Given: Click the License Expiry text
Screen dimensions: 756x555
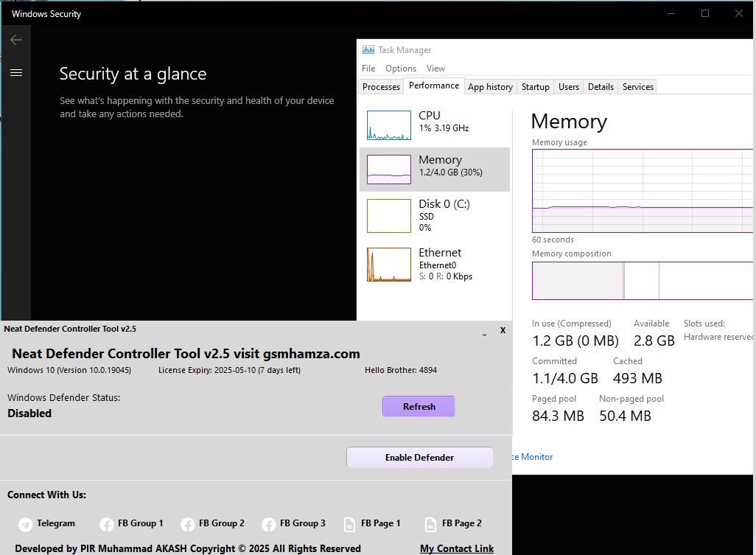Looking at the screenshot, I should click(229, 370).
